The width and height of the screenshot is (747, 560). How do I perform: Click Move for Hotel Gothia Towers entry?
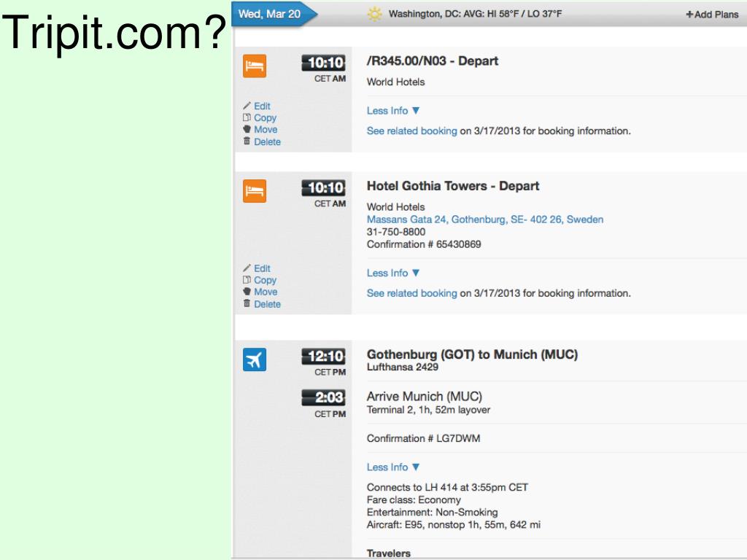coord(266,292)
